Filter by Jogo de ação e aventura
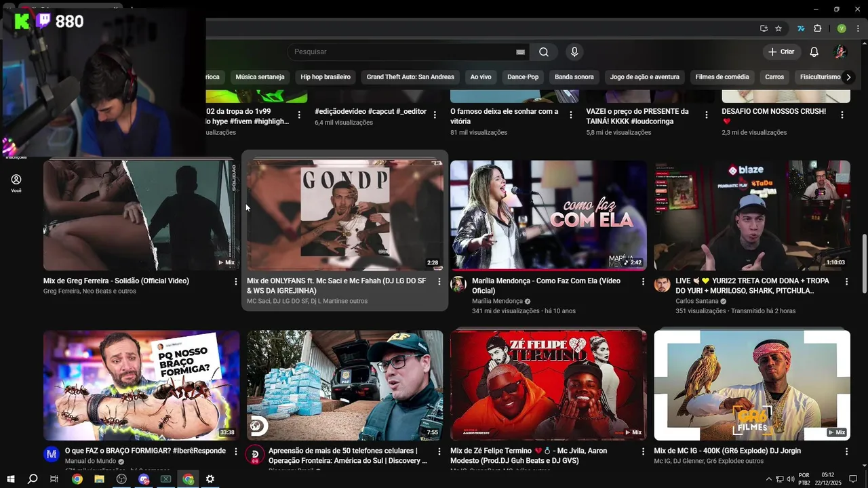The image size is (868, 488). coord(644,77)
